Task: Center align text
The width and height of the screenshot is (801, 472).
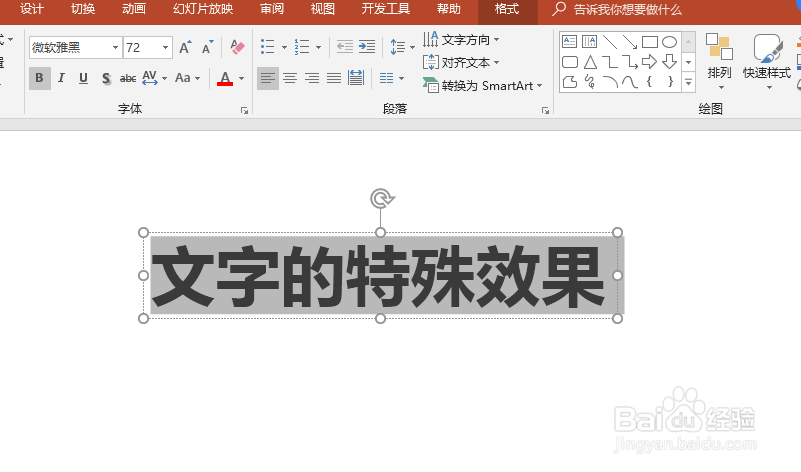Action: click(290, 78)
